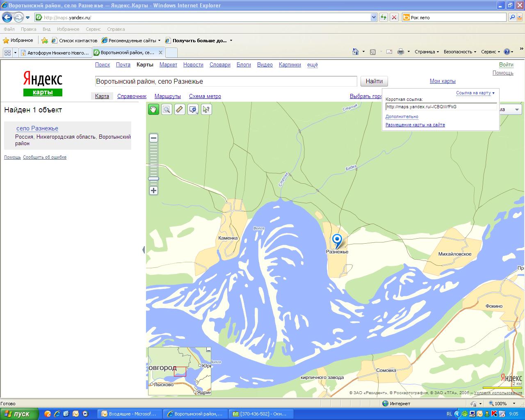Open the Quick Tabs grid icon
The image size is (525, 420).
tap(7, 52)
